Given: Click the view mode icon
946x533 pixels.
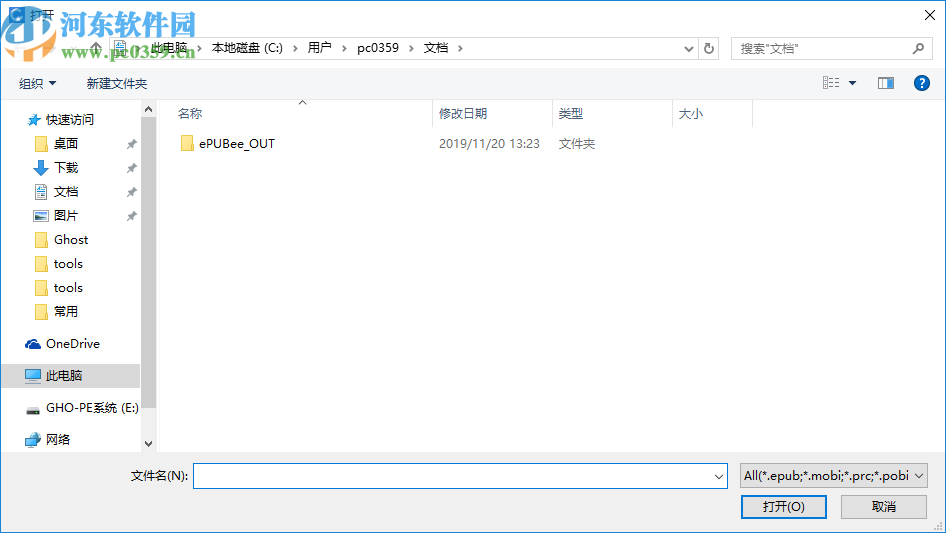Looking at the screenshot, I should (x=831, y=83).
